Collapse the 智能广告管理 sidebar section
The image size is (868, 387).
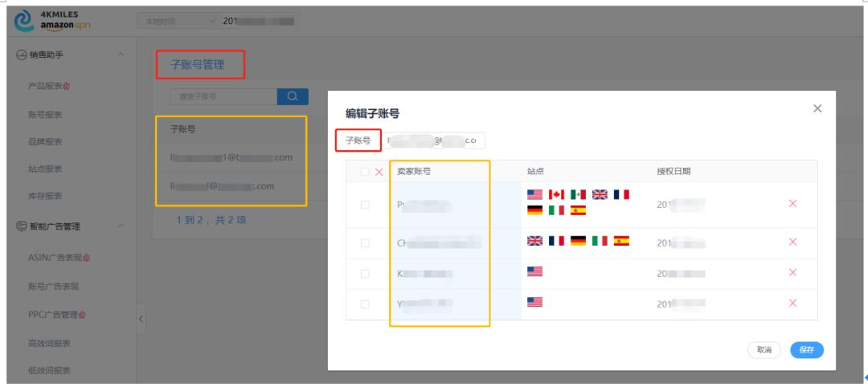tap(121, 226)
